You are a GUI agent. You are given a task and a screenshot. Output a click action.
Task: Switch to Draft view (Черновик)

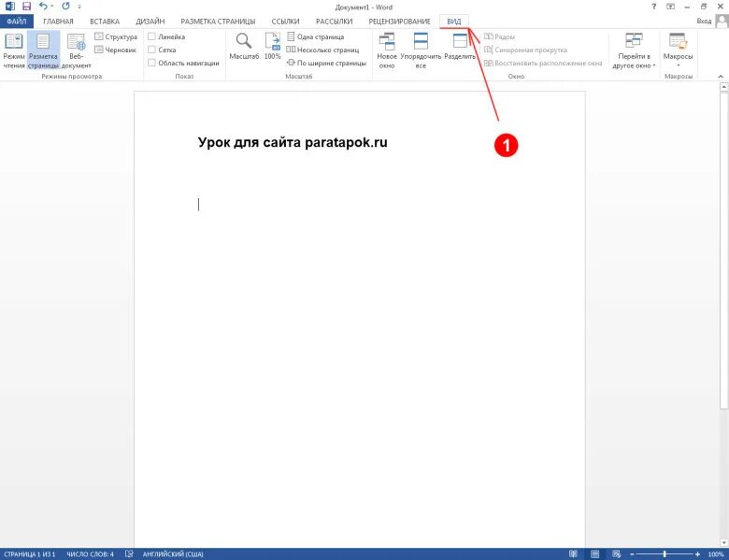[115, 50]
